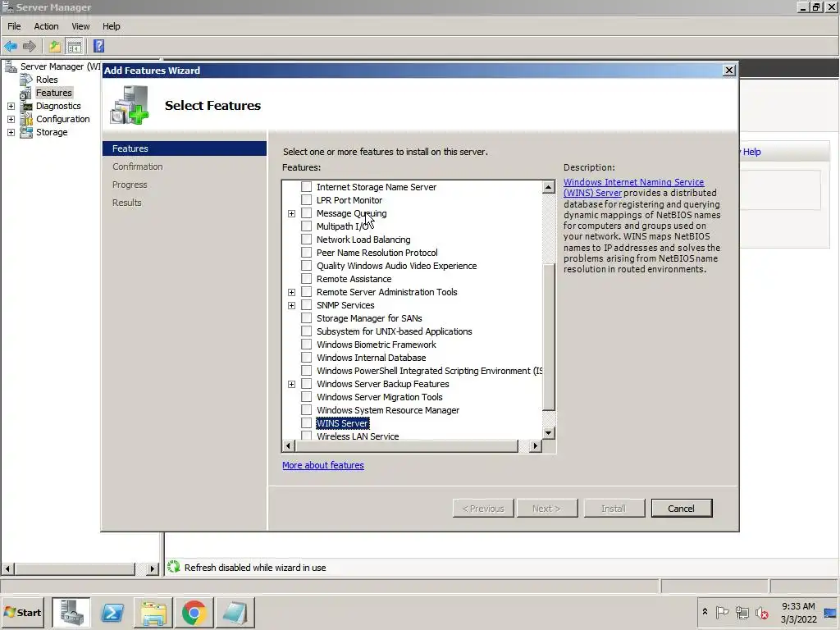Open the View menu

click(80, 26)
